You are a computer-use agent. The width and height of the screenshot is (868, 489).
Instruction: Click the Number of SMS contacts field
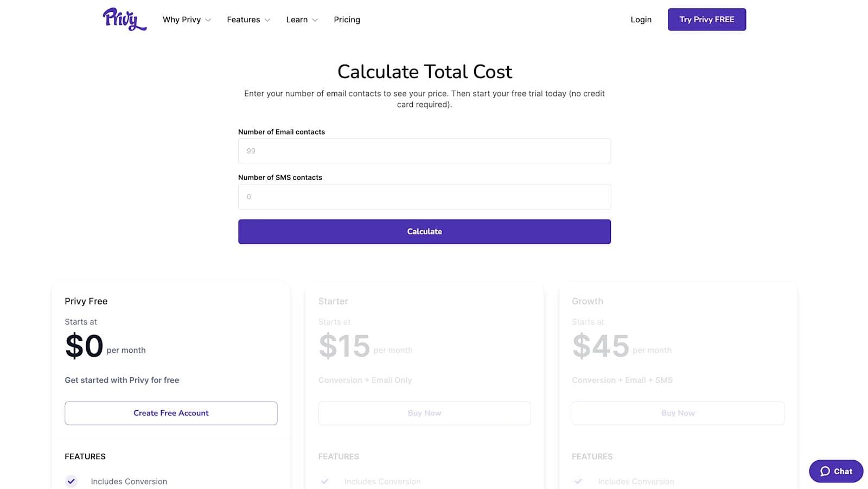coord(424,196)
